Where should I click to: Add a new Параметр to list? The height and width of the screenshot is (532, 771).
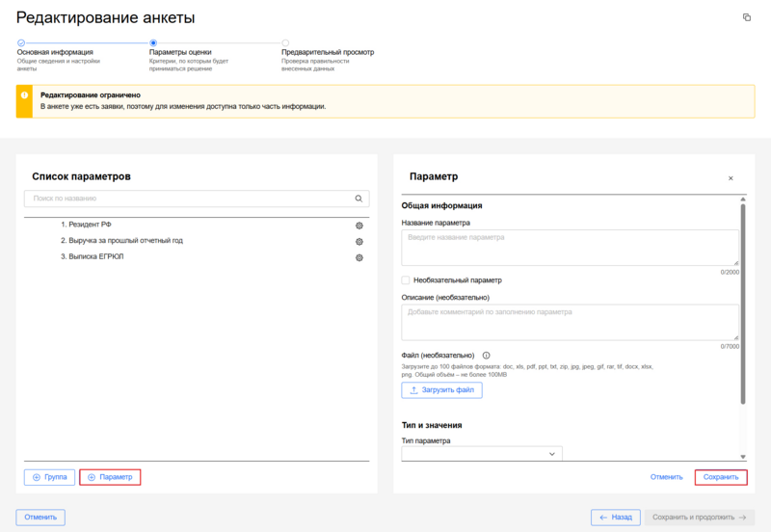click(110, 477)
